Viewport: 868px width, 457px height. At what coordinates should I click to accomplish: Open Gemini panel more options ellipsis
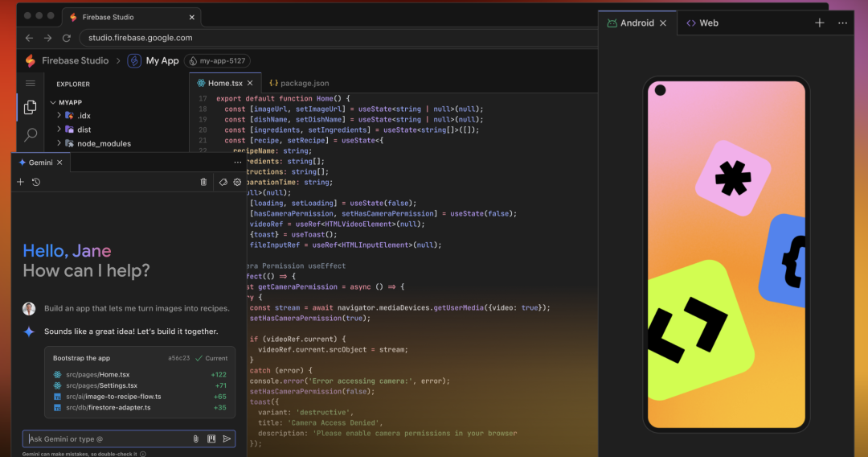pos(237,163)
